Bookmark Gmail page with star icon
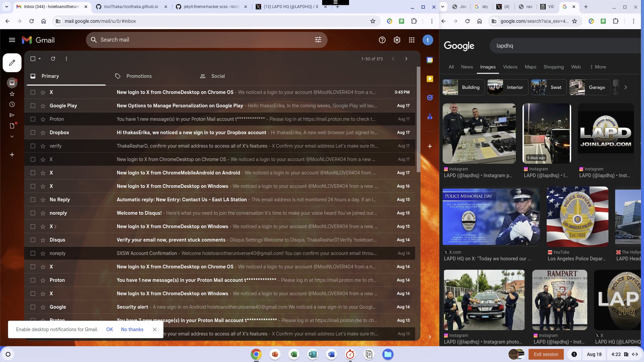Image resolution: width=644 pixels, height=362 pixels. tap(373, 21)
